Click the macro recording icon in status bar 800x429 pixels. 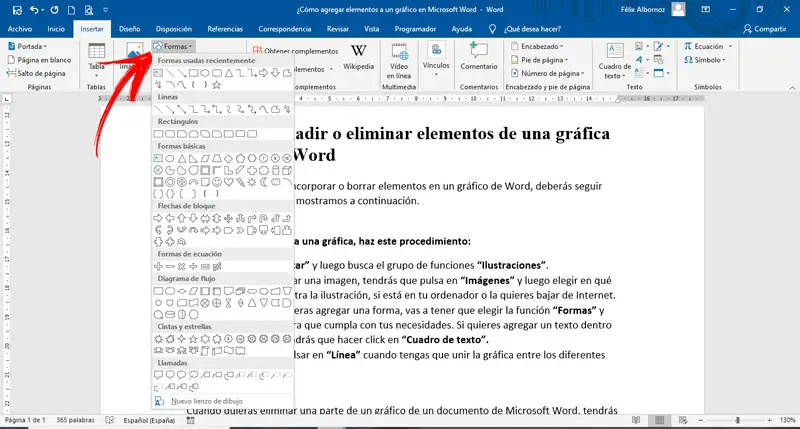point(190,420)
